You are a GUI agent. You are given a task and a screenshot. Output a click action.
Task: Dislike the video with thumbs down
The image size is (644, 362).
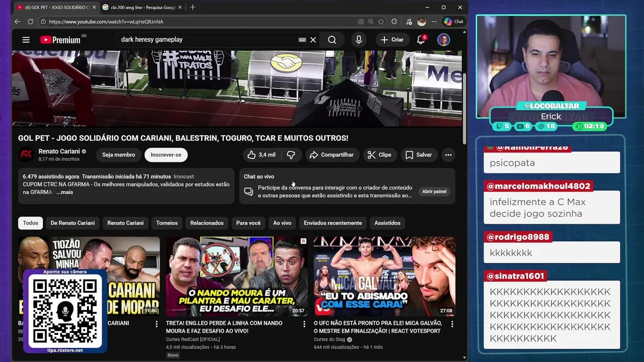coord(291,155)
